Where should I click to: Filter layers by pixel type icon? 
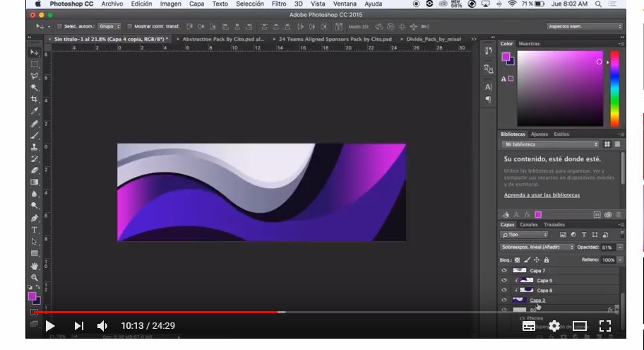(x=563, y=235)
